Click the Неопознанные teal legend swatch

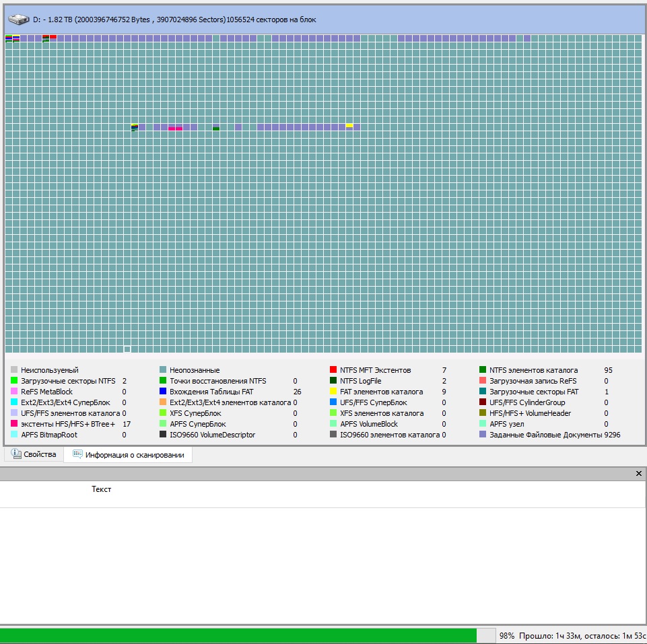click(x=163, y=370)
